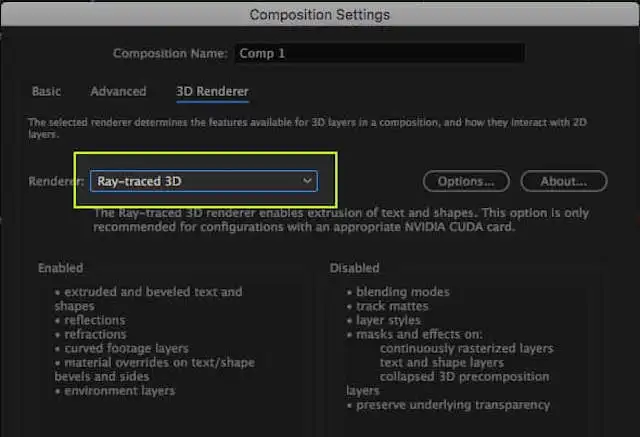The width and height of the screenshot is (640, 437).
Task: Select the 3D Renderer tab
Action: 212,91
